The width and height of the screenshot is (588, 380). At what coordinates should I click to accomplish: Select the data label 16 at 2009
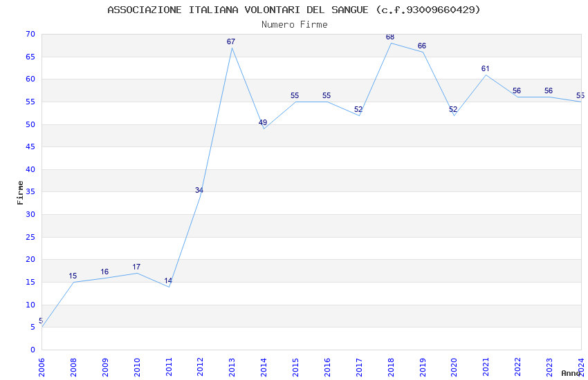point(104,272)
